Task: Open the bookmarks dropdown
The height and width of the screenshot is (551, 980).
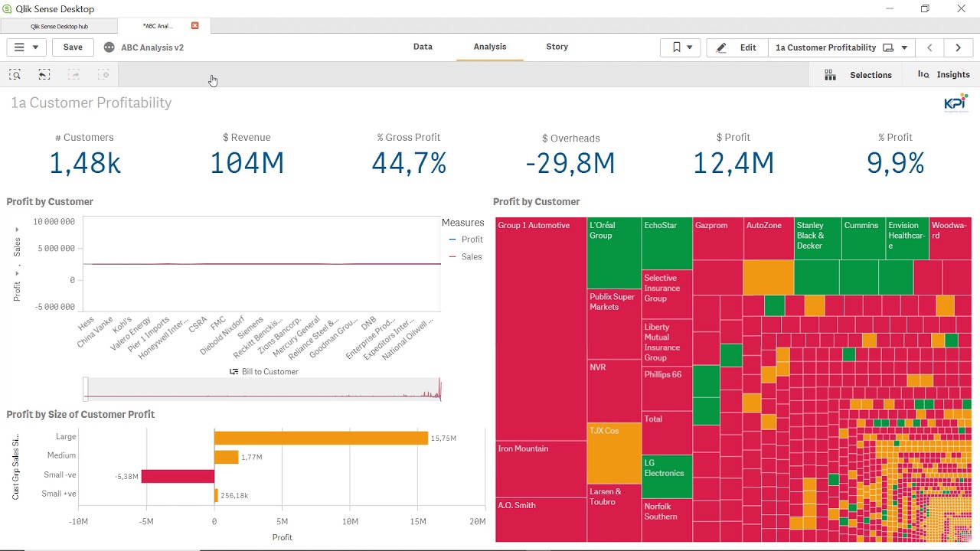Action: (681, 47)
